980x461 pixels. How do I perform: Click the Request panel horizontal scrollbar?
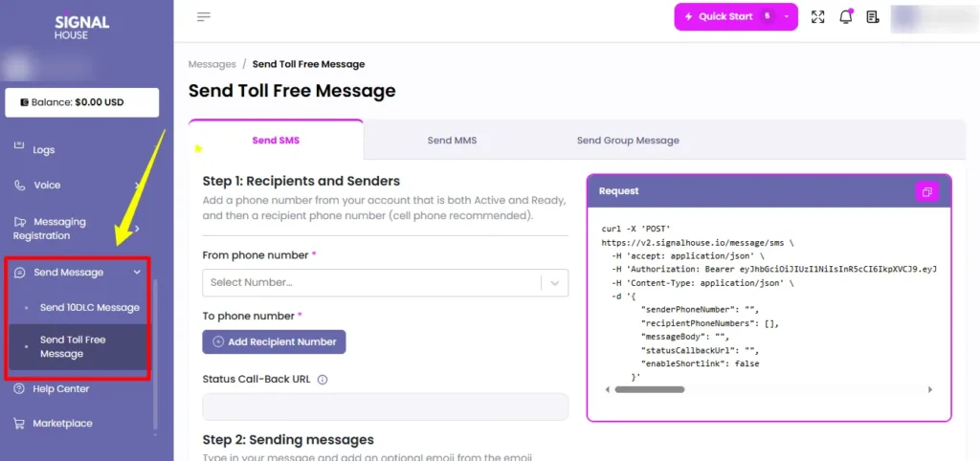tap(650, 389)
